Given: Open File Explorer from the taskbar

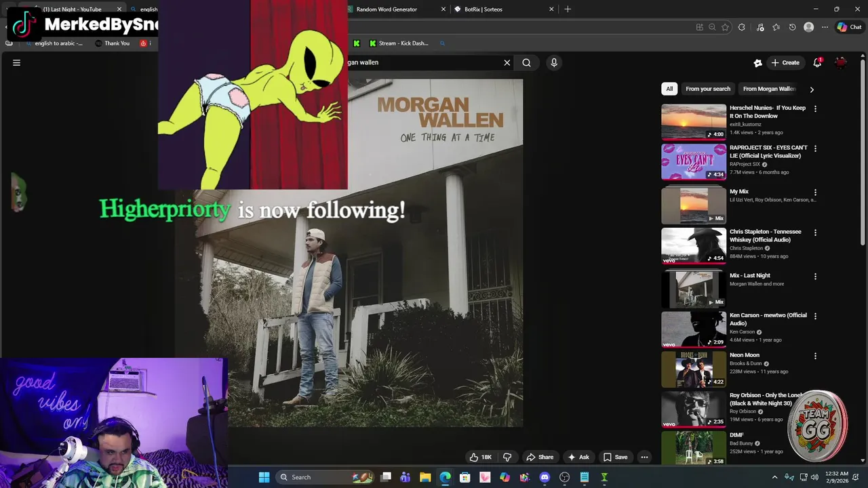Looking at the screenshot, I should 425,477.
